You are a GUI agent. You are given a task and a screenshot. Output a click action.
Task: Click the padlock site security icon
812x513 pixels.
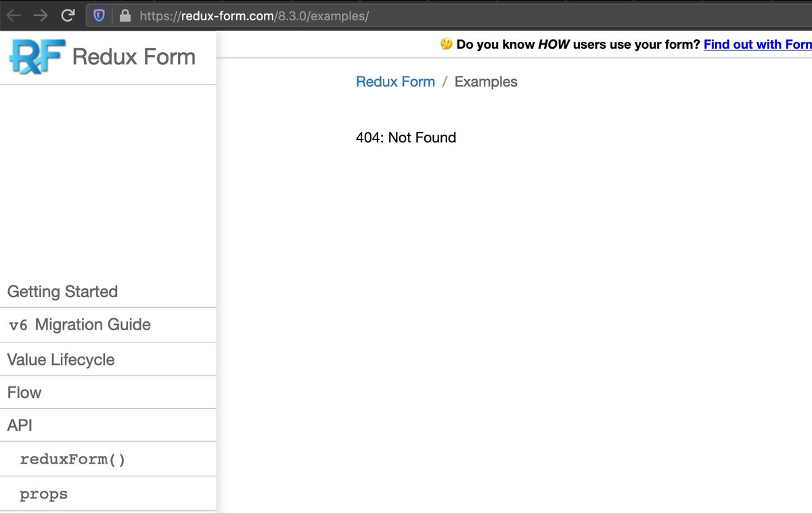pos(125,16)
